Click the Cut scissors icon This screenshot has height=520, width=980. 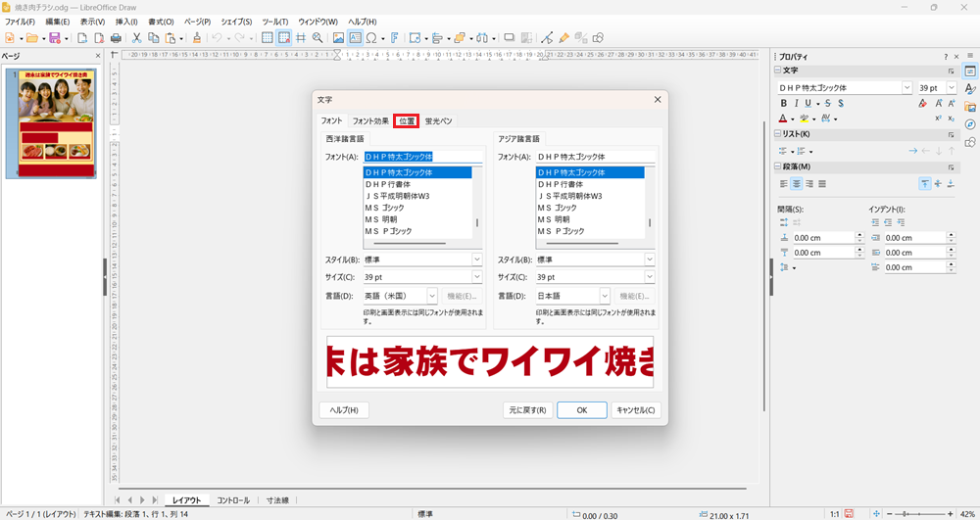pyautogui.click(x=136, y=38)
